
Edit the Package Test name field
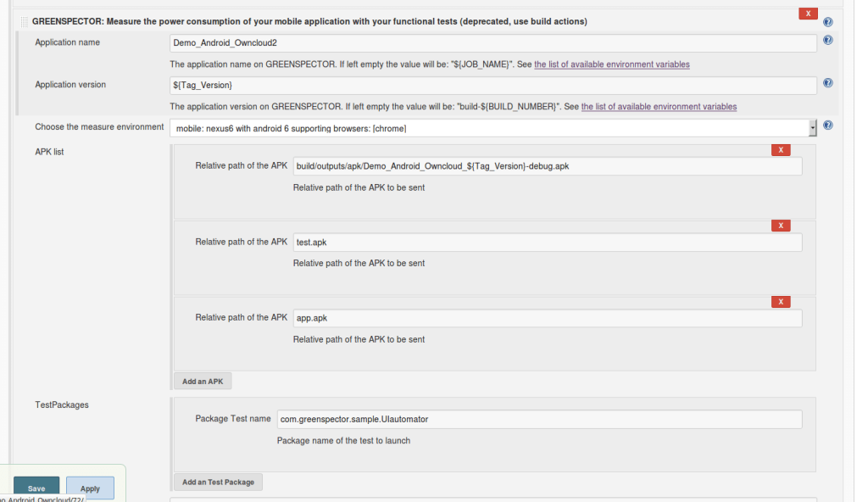[539, 420]
